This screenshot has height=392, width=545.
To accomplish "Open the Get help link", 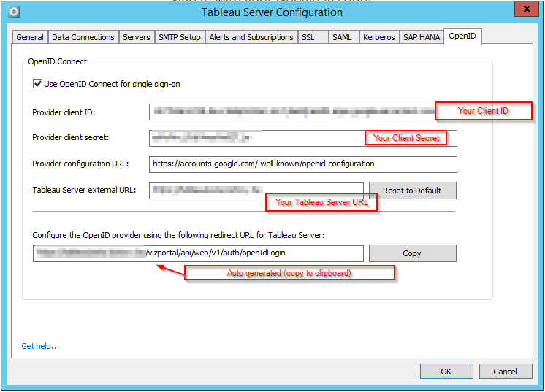I will (x=40, y=346).
